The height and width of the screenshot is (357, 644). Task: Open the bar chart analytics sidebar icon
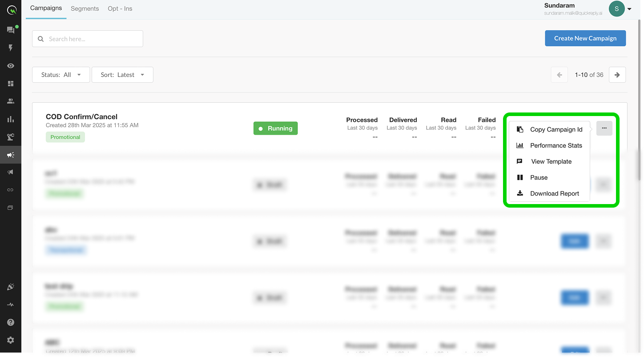point(11,119)
